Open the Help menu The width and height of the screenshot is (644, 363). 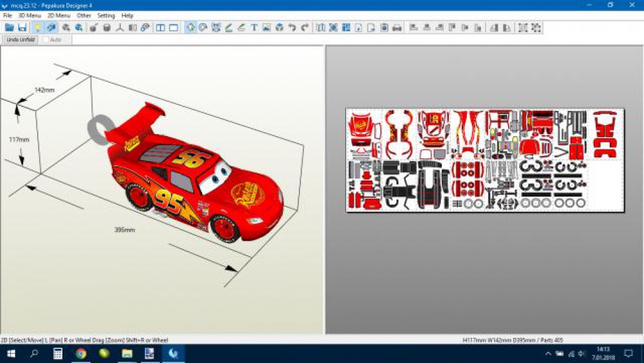(127, 15)
